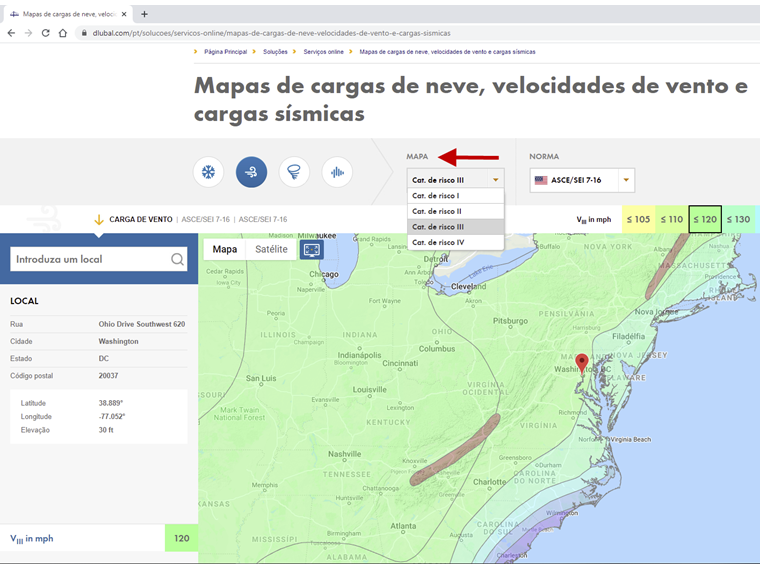Screen dimensions: 760x570
Task: Click the CARGA DE VENTO heading
Action: tap(141, 220)
